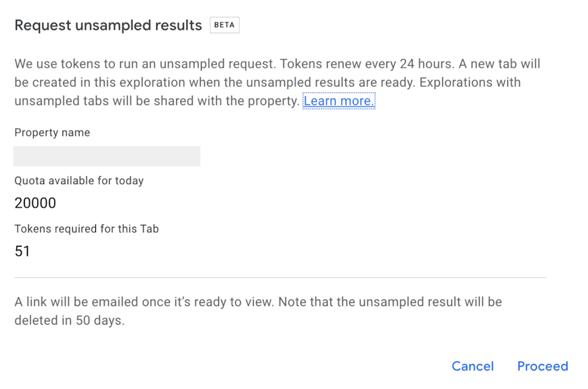The width and height of the screenshot is (588, 389).
Task: Select the token value 51
Action: pyautogui.click(x=22, y=251)
